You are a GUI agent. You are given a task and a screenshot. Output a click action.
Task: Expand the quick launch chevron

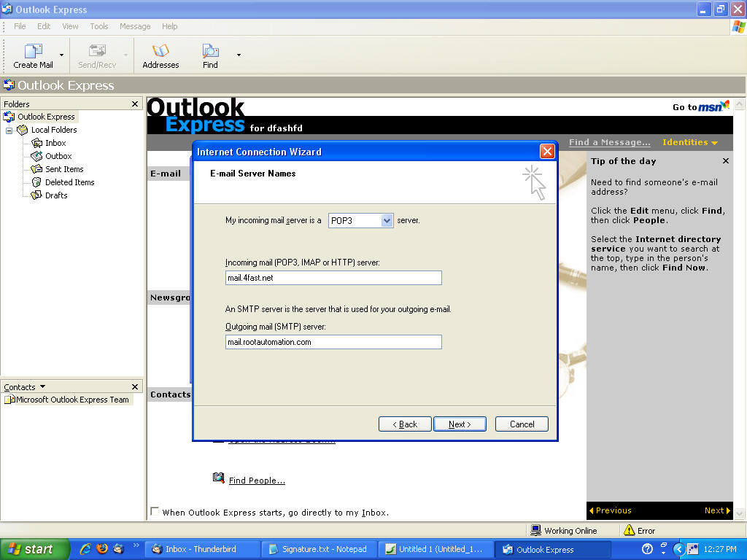[136, 545]
